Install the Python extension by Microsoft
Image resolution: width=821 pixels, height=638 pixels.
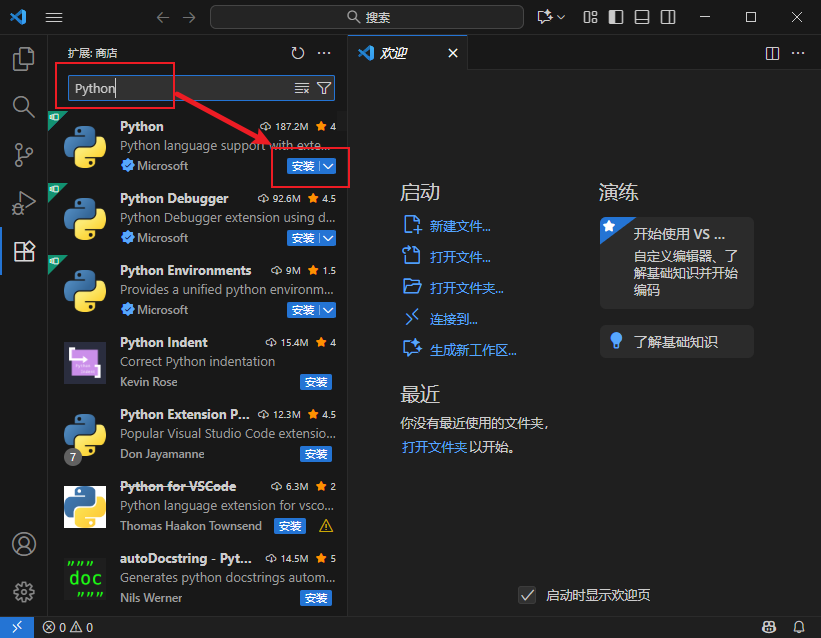(303, 165)
